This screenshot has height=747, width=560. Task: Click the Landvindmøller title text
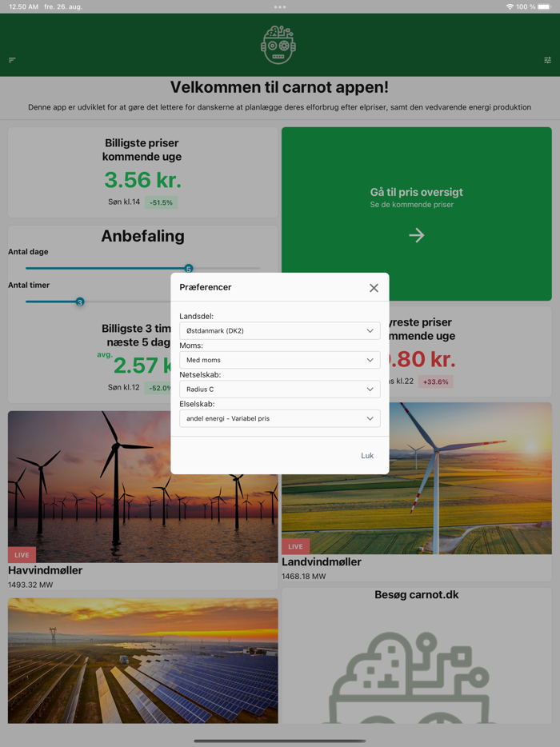pyautogui.click(x=322, y=561)
